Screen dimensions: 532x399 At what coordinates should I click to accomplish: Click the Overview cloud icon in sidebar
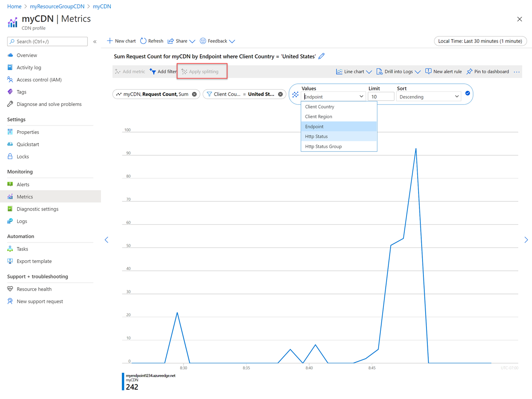pos(10,55)
